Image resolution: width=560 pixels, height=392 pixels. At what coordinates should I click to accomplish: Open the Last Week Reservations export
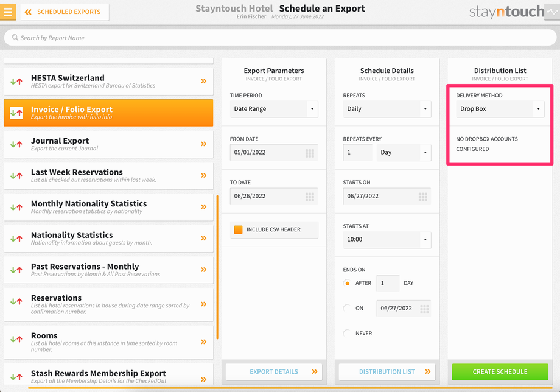click(x=108, y=176)
